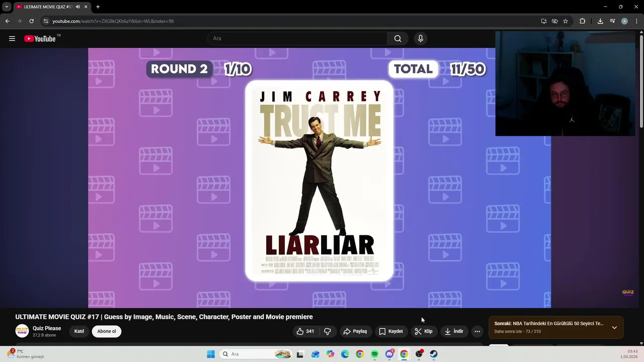Close the ULTIMATE MOVIE QUIZ tab
The height and width of the screenshot is (362, 644).
point(86,7)
